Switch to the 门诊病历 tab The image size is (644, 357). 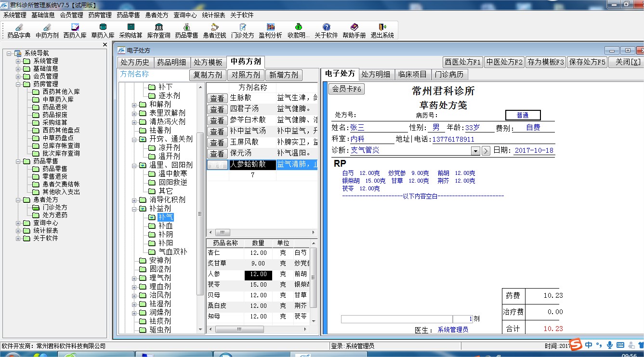pos(449,74)
